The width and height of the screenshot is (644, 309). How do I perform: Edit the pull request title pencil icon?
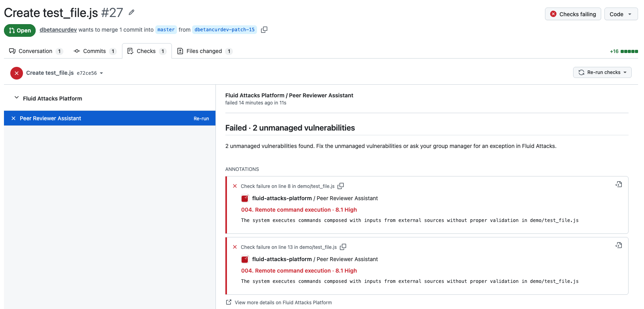pyautogui.click(x=131, y=13)
